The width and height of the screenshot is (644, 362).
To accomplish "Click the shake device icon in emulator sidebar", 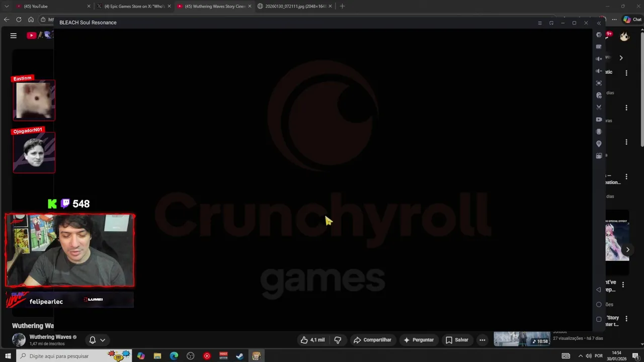I will pos(599,132).
